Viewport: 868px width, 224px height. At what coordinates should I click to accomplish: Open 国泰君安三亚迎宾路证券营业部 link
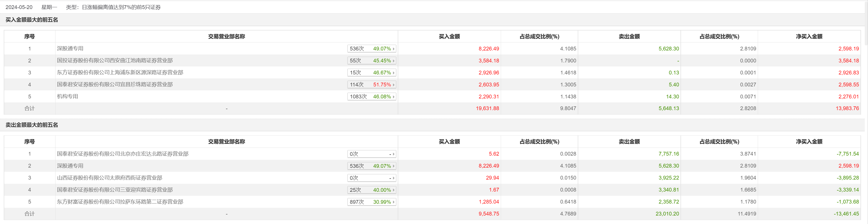(114, 190)
